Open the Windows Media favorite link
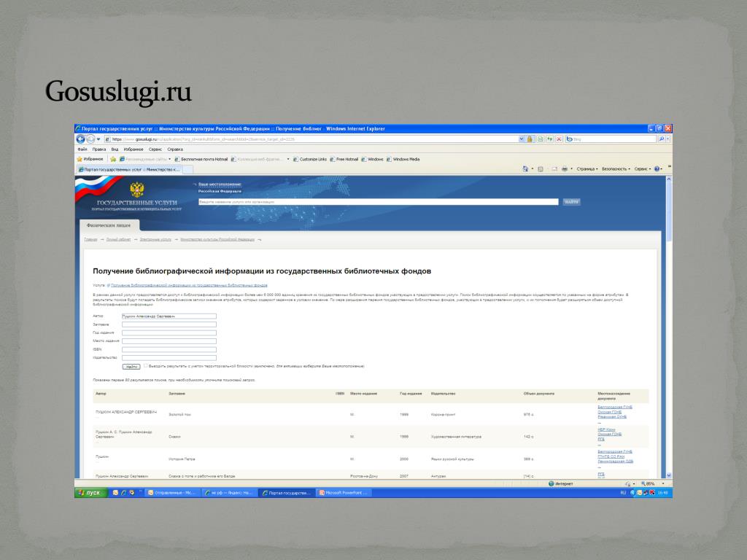The height and width of the screenshot is (560, 747). tap(403, 159)
